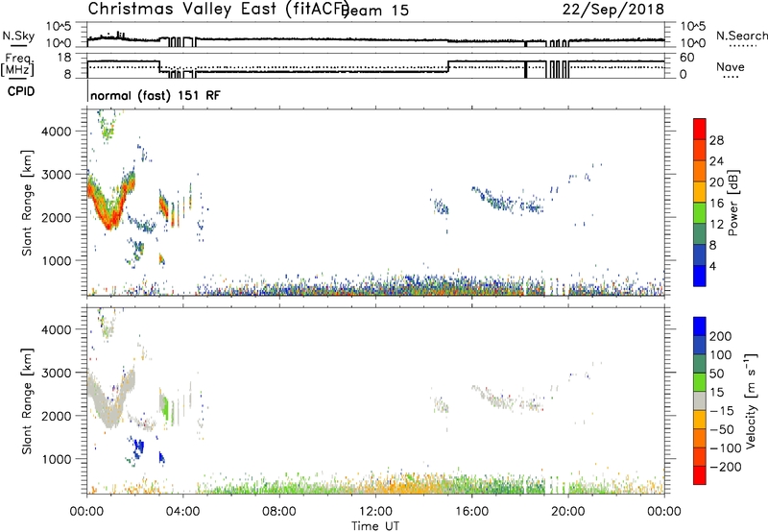The width and height of the screenshot is (768, 532).
Task: Click the '08:00' time tick label
Action: pos(279,512)
